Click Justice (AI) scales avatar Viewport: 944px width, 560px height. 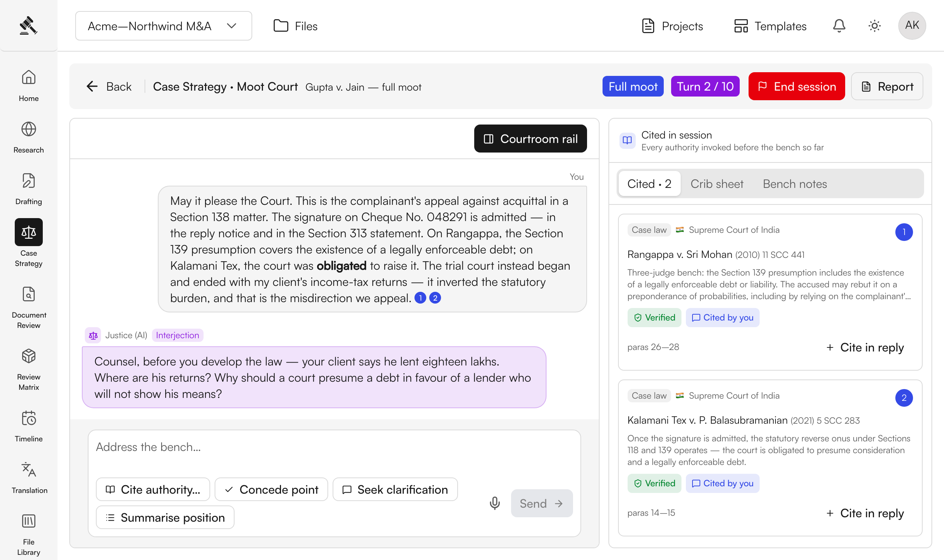pyautogui.click(x=93, y=335)
